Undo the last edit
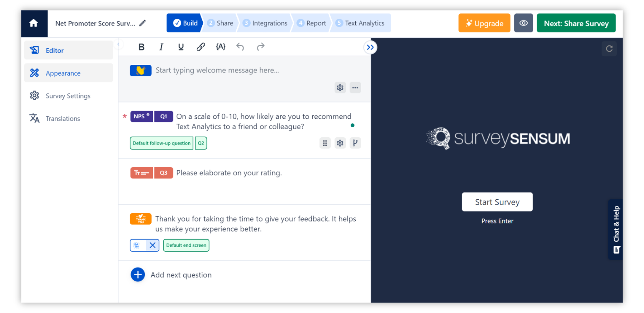The height and width of the screenshot is (313, 644). tap(240, 47)
